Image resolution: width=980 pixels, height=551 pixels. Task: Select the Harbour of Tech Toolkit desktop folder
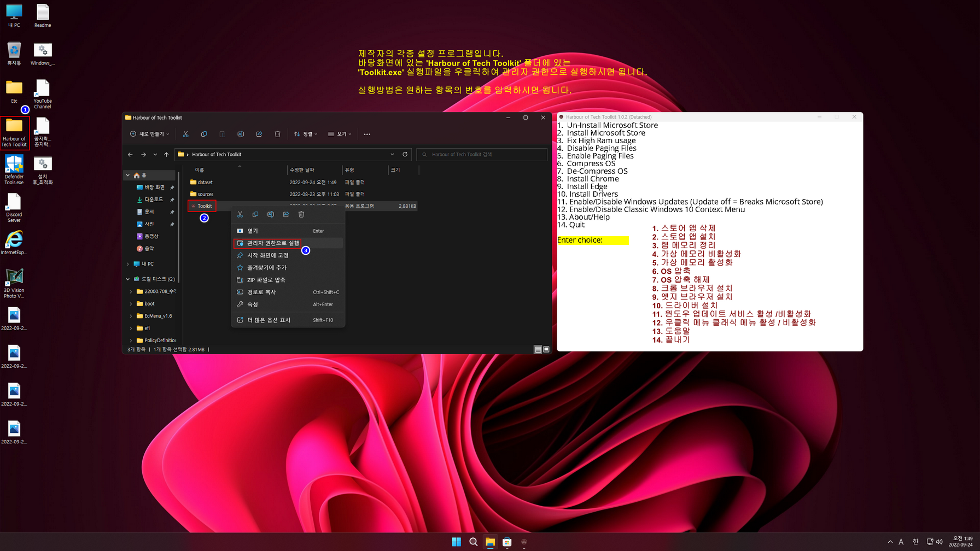pyautogui.click(x=14, y=133)
